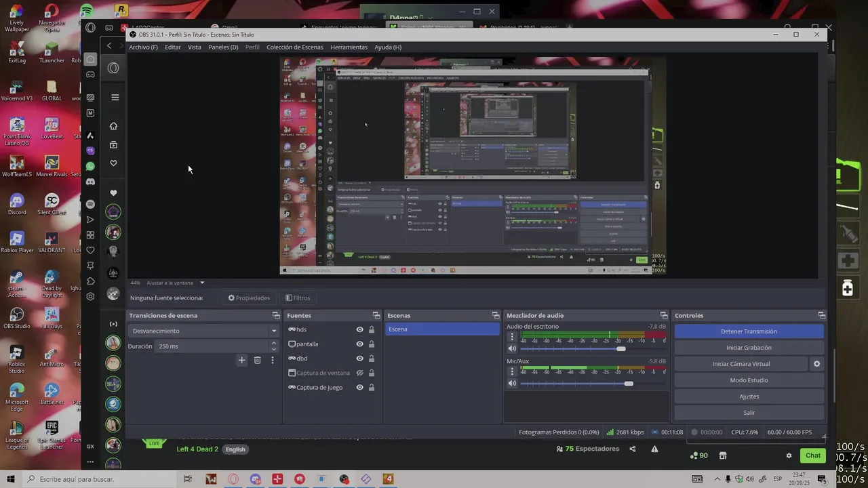Mute the Audio del escritorio speaker icon
Viewport: 868px width, 488px height.
(512, 349)
